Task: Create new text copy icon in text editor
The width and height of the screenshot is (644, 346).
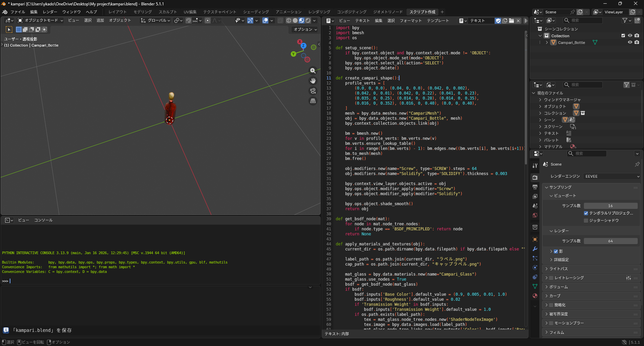Action: (x=505, y=21)
